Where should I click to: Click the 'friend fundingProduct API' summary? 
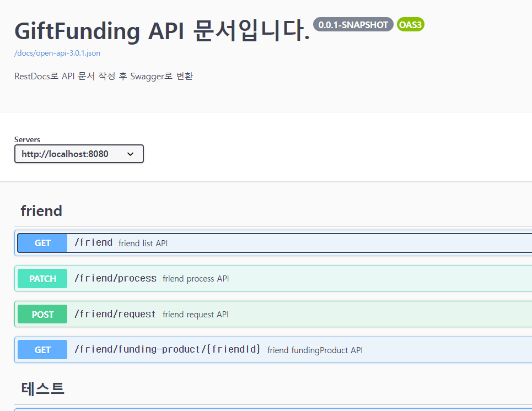click(315, 350)
